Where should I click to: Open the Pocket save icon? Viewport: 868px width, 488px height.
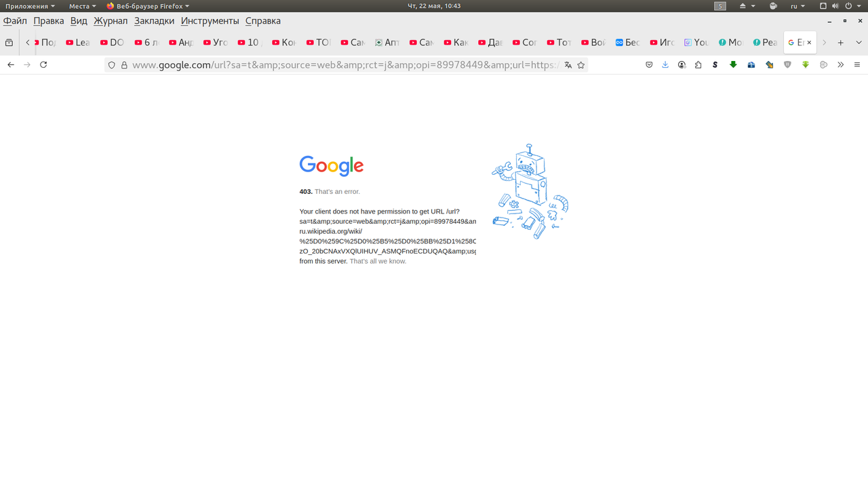coord(649,65)
